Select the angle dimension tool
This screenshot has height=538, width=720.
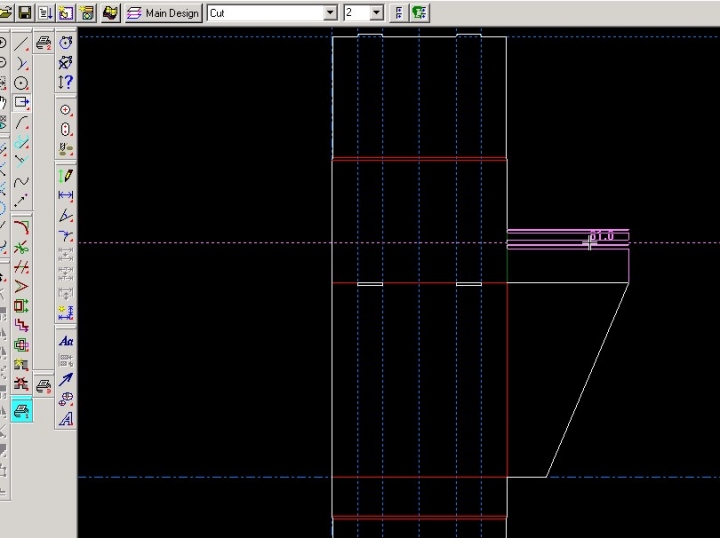click(x=66, y=215)
